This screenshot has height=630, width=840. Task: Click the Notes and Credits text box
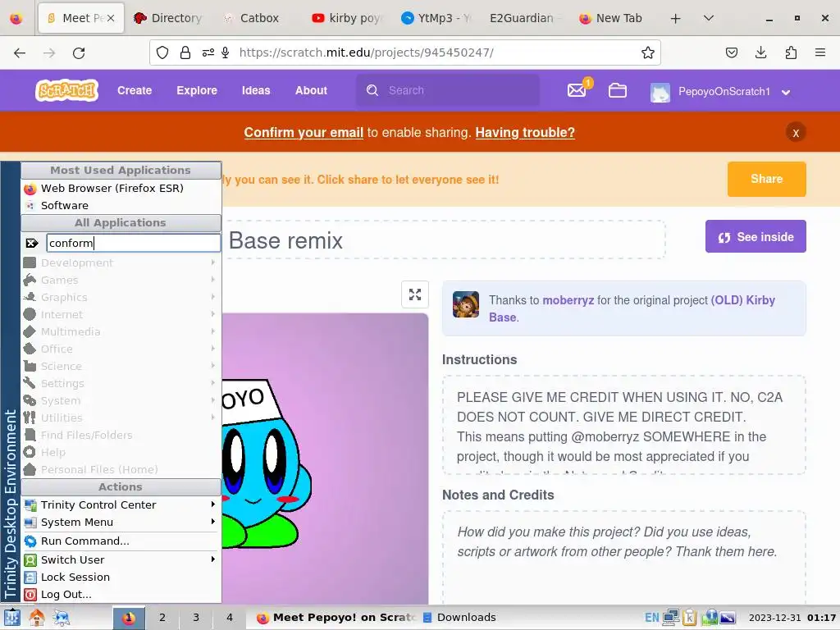click(x=623, y=557)
